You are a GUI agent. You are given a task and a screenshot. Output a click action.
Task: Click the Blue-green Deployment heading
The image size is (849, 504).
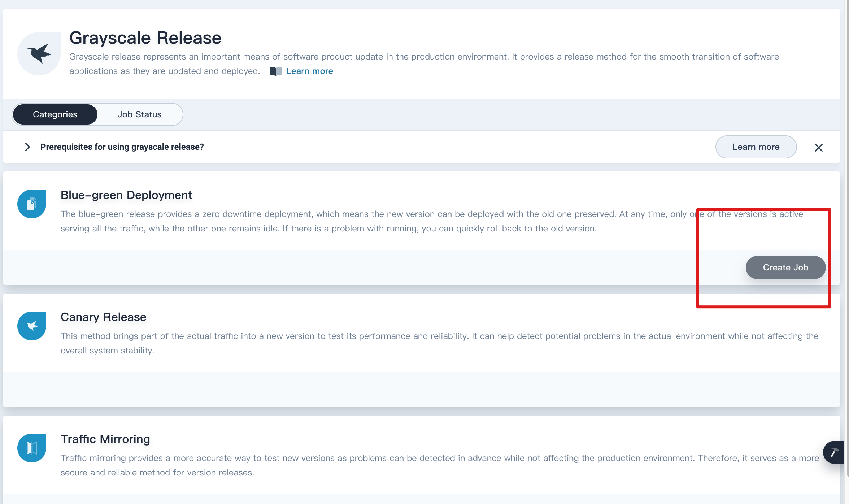click(x=126, y=195)
